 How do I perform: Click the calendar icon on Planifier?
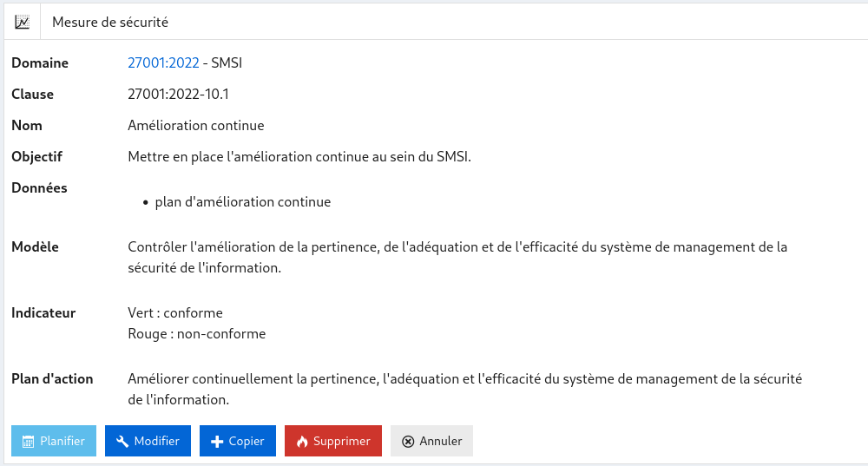pos(28,442)
